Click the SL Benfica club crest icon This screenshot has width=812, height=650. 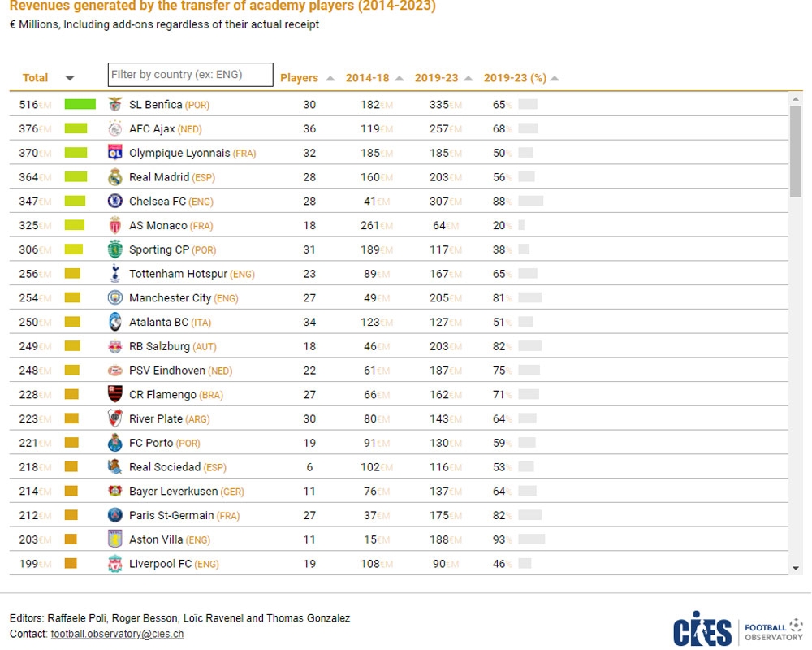(x=115, y=104)
